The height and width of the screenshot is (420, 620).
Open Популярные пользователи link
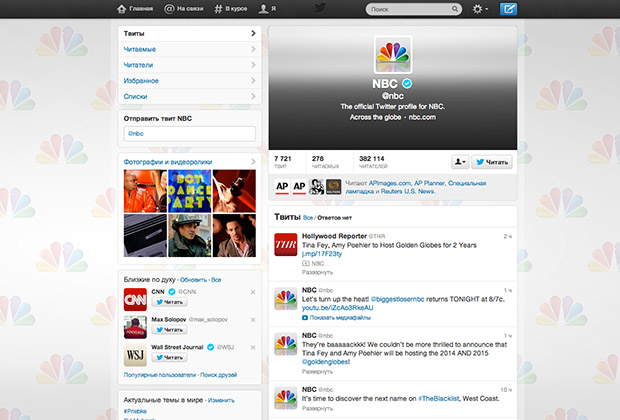pos(160,375)
